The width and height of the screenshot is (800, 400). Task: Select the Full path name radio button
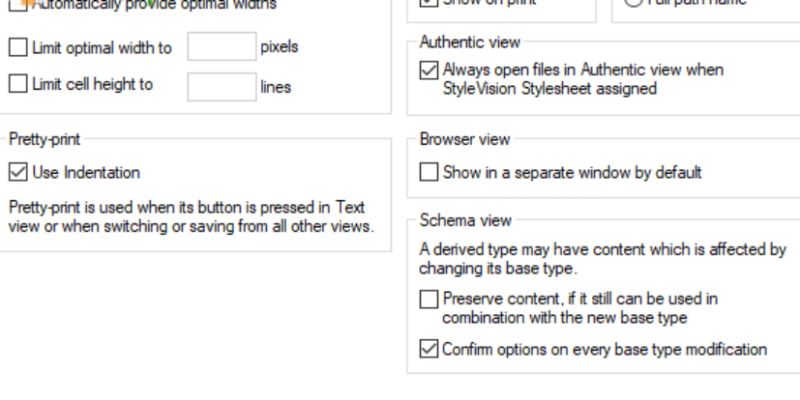(633, 3)
